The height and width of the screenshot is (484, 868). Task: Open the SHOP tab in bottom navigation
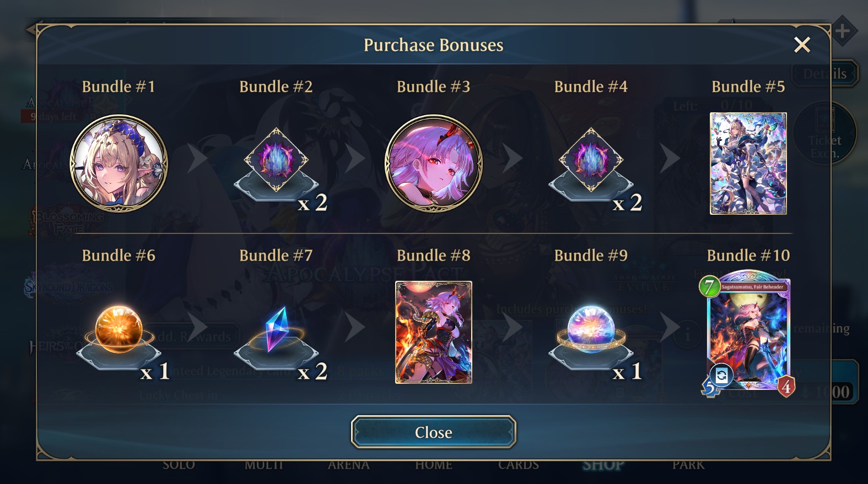603,466
